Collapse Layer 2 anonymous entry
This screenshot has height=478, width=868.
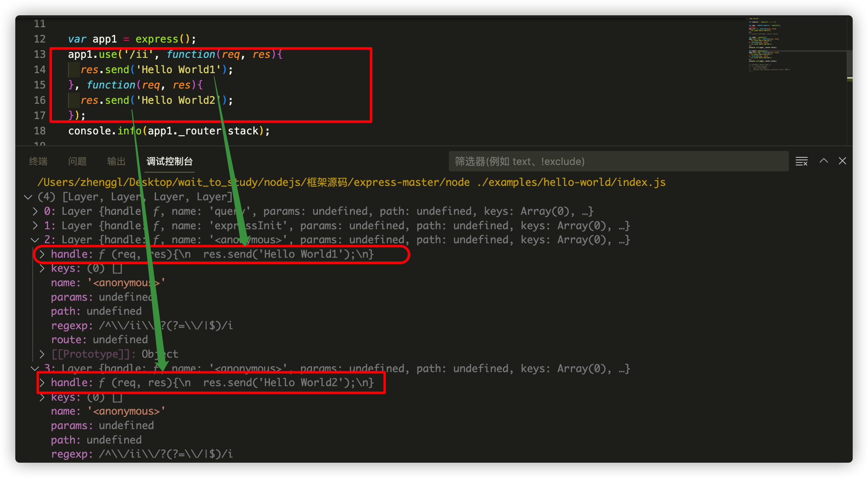click(x=35, y=240)
